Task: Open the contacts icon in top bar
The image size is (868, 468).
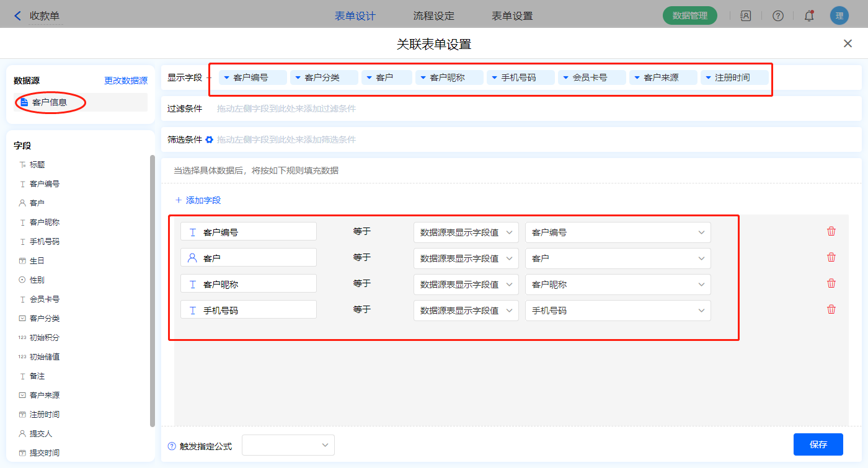Action: click(x=746, y=16)
